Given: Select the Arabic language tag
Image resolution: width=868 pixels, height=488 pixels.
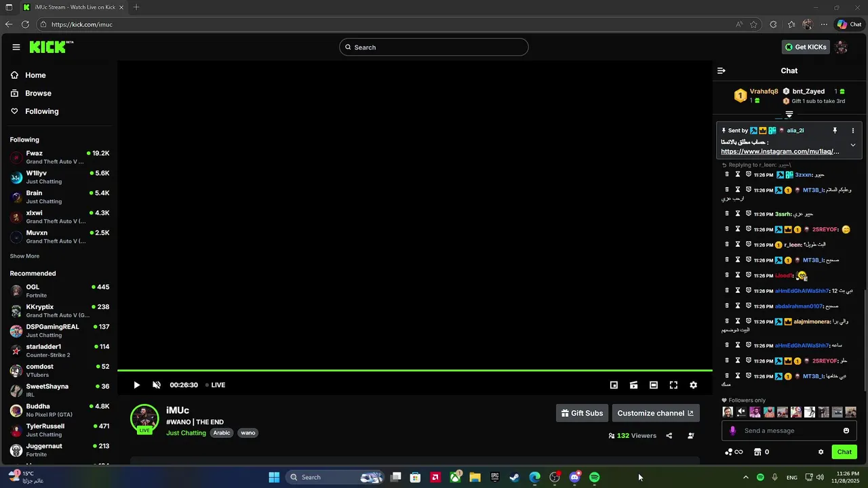Looking at the screenshot, I should (222, 433).
